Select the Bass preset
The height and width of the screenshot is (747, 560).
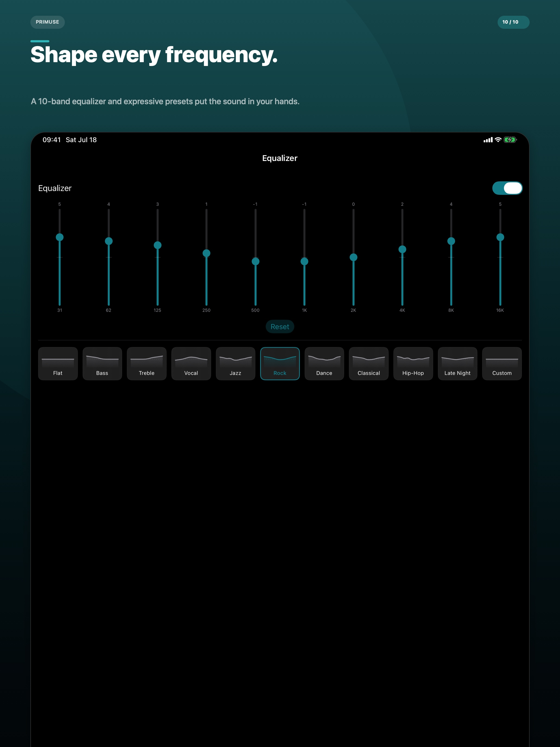click(102, 363)
